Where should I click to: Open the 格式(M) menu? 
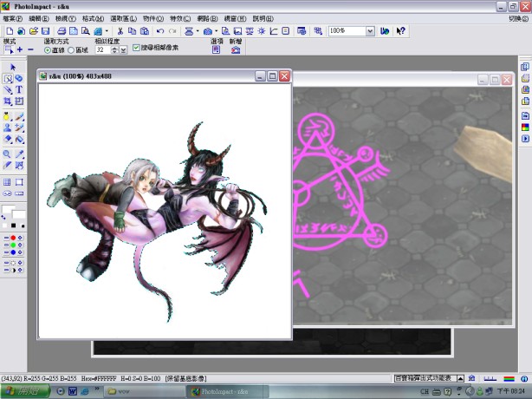tap(93, 19)
